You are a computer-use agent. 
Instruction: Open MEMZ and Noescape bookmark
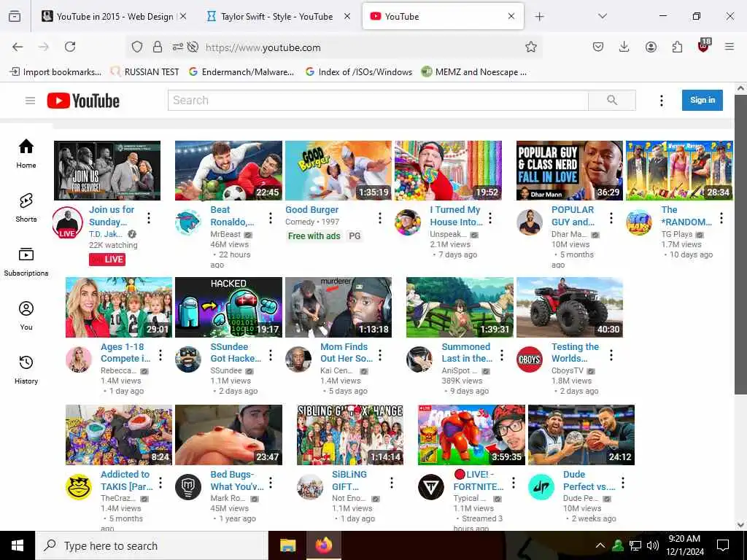pyautogui.click(x=474, y=72)
